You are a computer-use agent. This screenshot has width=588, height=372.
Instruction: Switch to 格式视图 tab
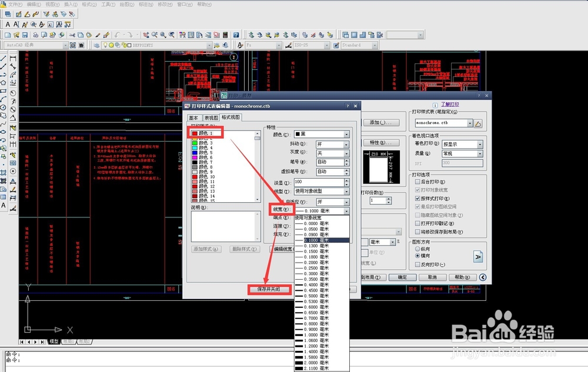click(230, 118)
